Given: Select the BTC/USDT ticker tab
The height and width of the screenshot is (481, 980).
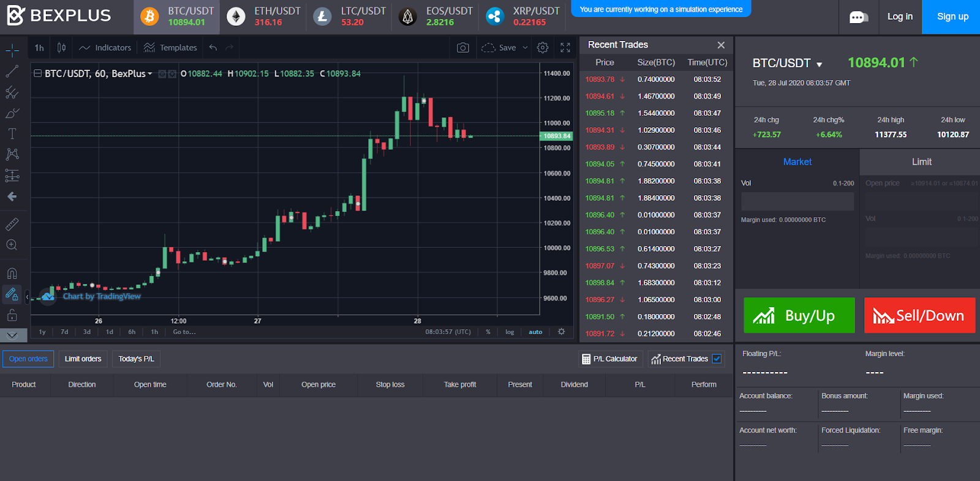Looking at the screenshot, I should click(x=177, y=17).
